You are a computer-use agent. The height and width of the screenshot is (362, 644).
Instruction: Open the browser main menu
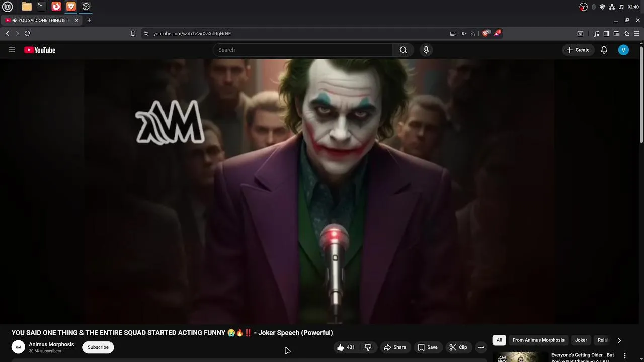[x=636, y=33]
